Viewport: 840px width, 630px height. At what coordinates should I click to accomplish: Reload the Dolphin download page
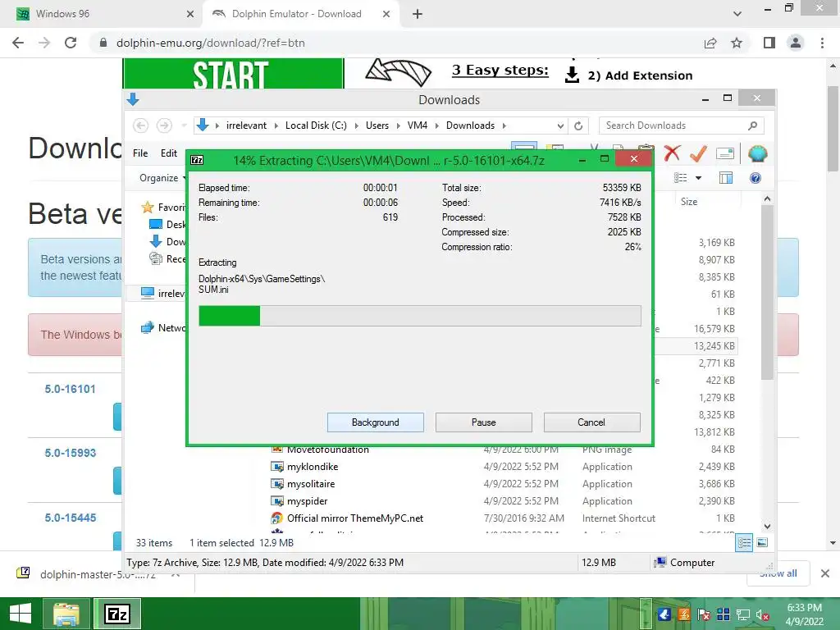point(71,43)
